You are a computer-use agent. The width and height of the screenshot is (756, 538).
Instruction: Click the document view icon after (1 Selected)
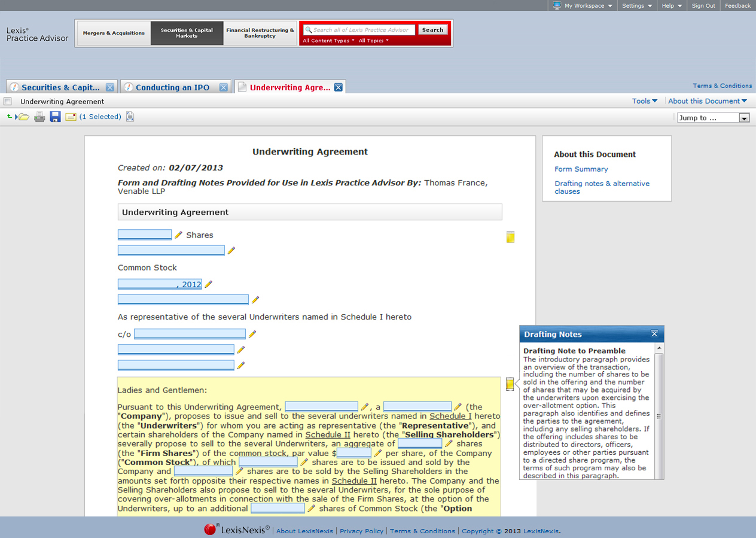(130, 117)
